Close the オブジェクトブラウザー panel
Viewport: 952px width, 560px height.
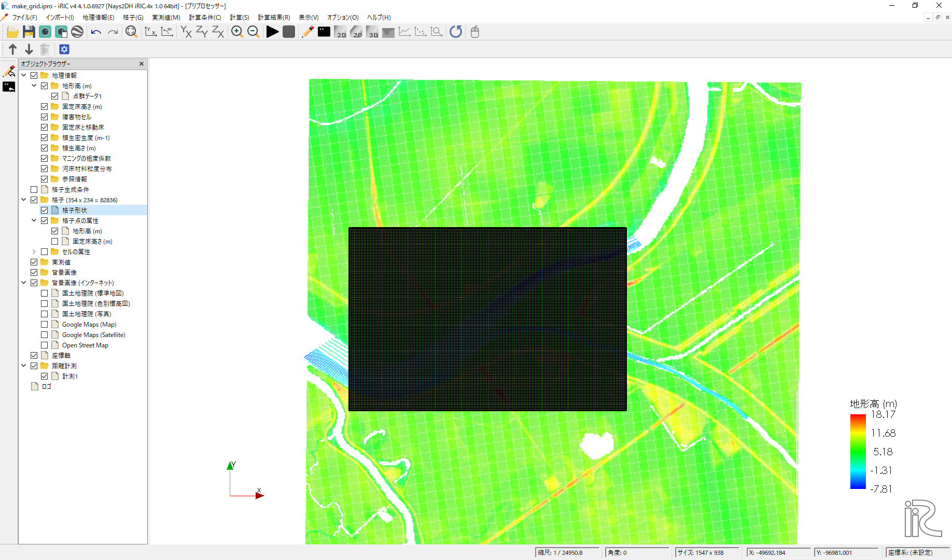[142, 64]
